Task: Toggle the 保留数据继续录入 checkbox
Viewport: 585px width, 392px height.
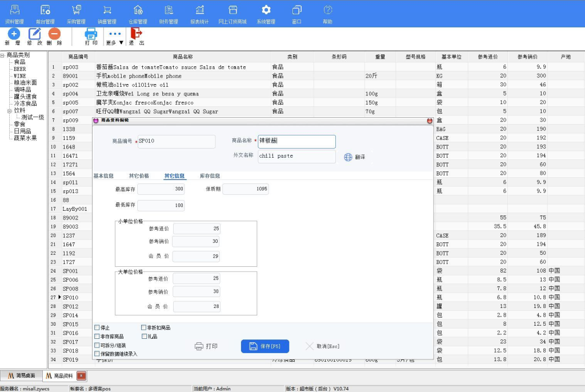Action: click(x=97, y=354)
